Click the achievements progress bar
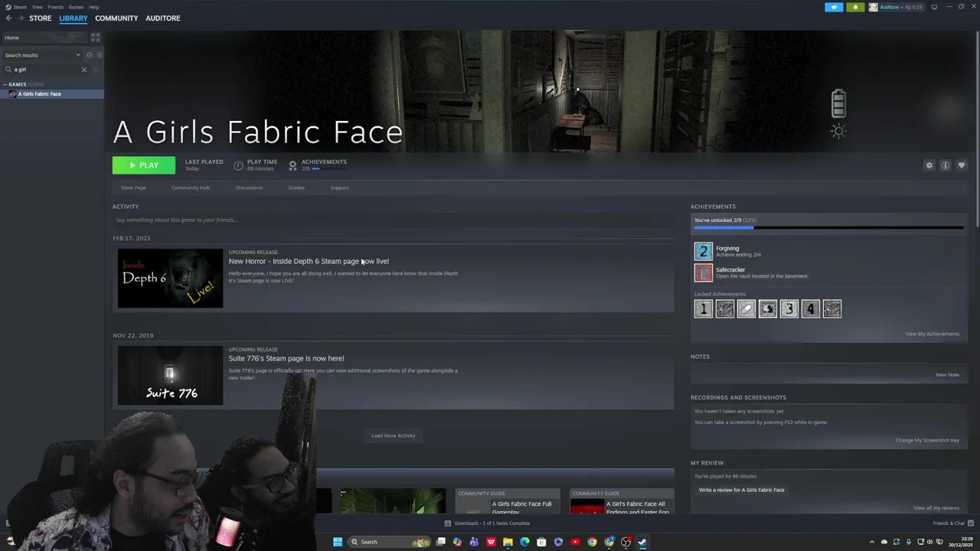980x551 pixels. click(x=828, y=227)
